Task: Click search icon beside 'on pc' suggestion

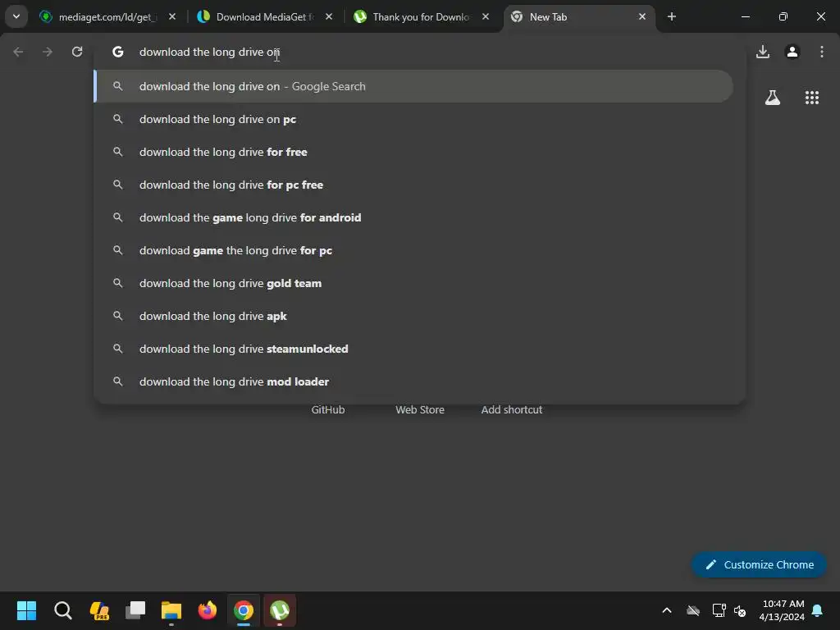Action: 118,119
